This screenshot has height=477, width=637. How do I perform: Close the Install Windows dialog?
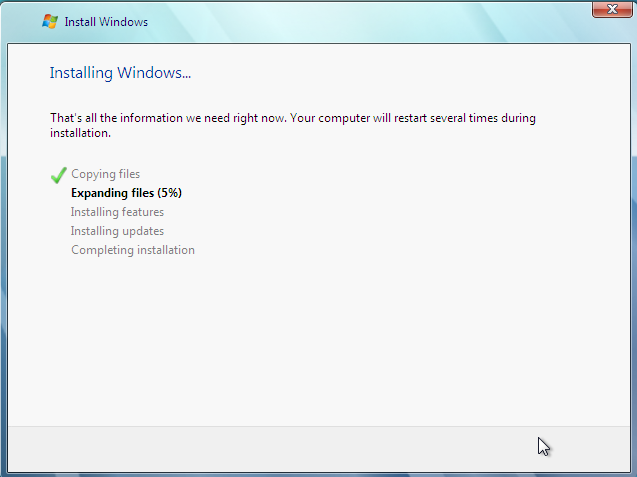[612, 9]
